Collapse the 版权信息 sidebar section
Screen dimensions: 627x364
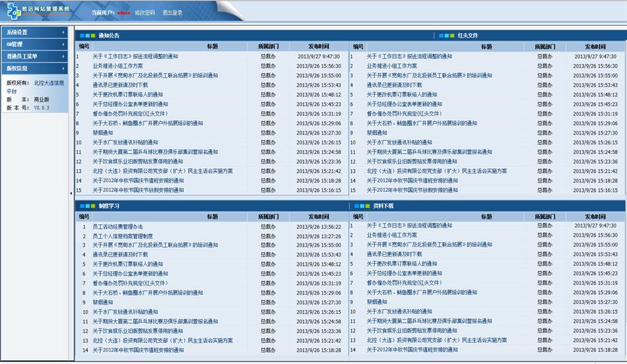(x=34, y=68)
